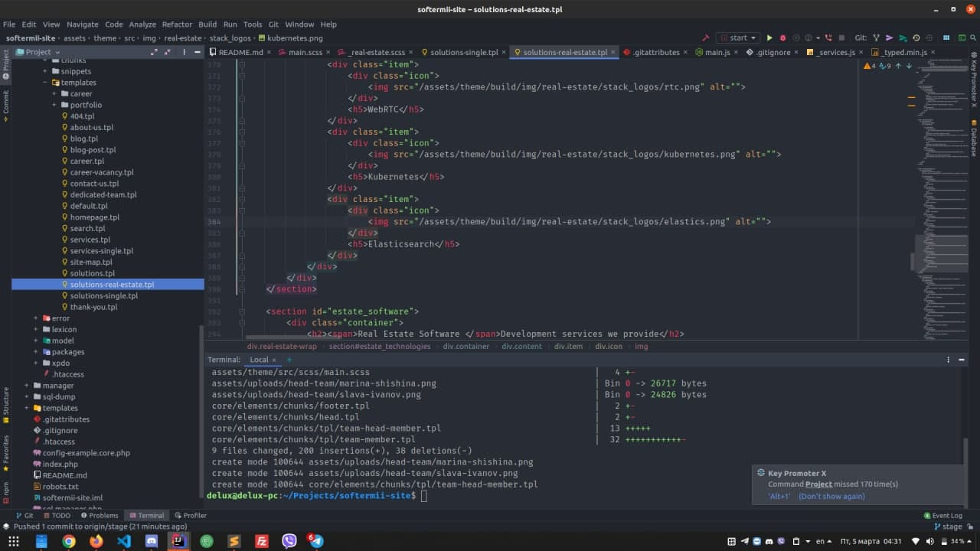Select homepage.tpl in project tree

point(95,217)
